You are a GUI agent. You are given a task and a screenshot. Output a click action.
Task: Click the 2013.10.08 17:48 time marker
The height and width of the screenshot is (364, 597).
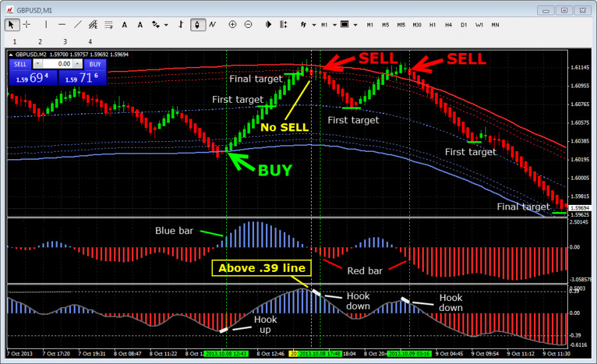[x=320, y=353]
